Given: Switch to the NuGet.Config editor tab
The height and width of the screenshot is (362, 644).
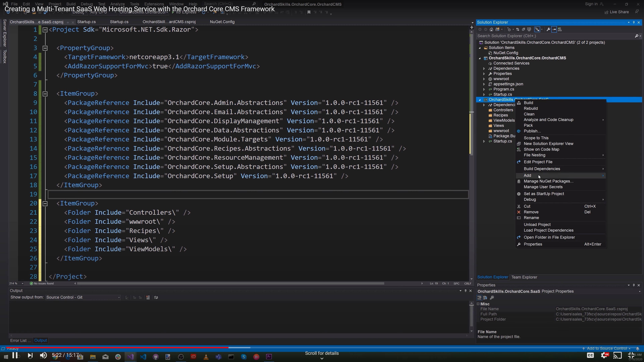Looking at the screenshot, I should [222, 22].
